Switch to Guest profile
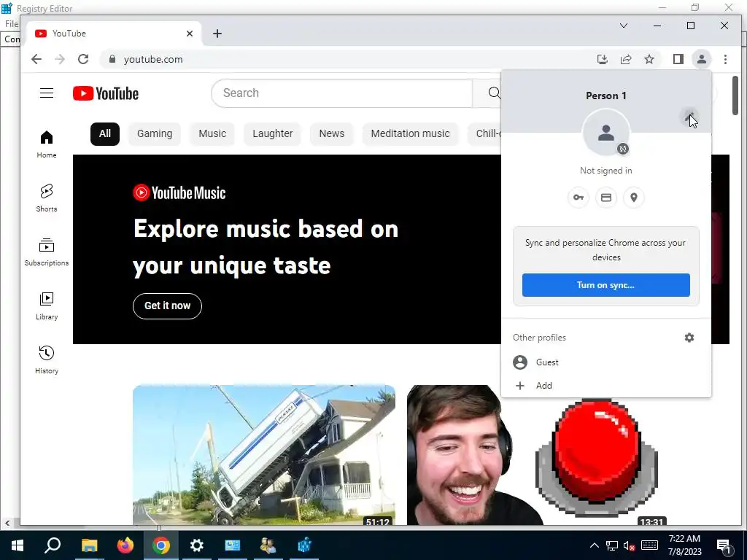This screenshot has height=560, width=747. tap(606, 362)
